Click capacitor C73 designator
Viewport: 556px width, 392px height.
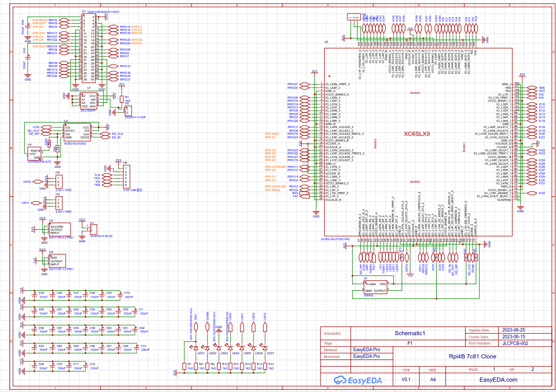[x=127, y=293]
